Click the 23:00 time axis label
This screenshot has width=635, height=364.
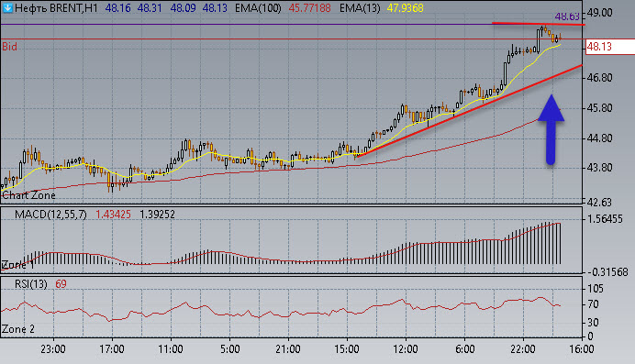53,349
